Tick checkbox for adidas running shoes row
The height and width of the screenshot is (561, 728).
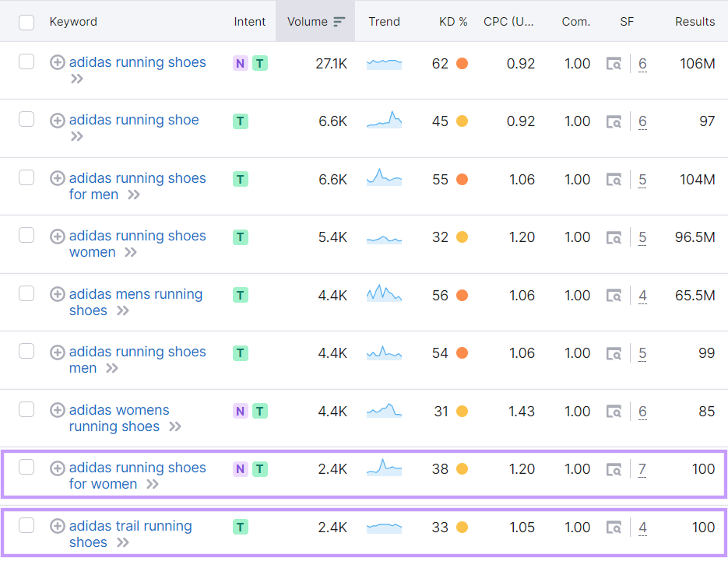point(26,61)
